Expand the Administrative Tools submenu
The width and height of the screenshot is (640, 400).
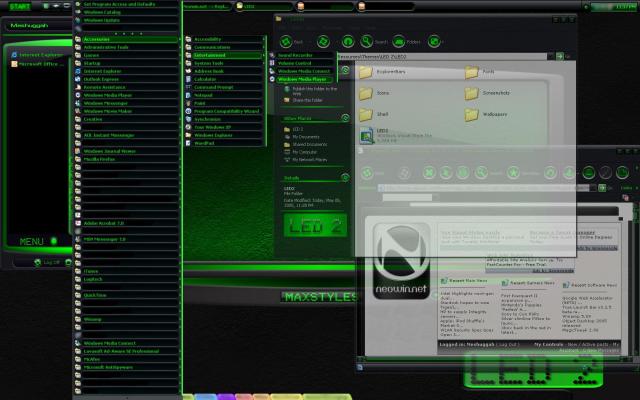[x=127, y=47]
